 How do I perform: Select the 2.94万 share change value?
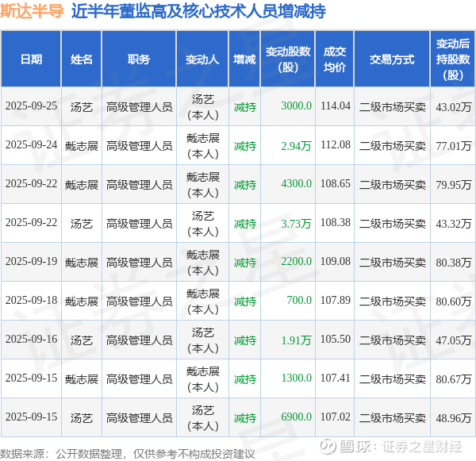296,146
